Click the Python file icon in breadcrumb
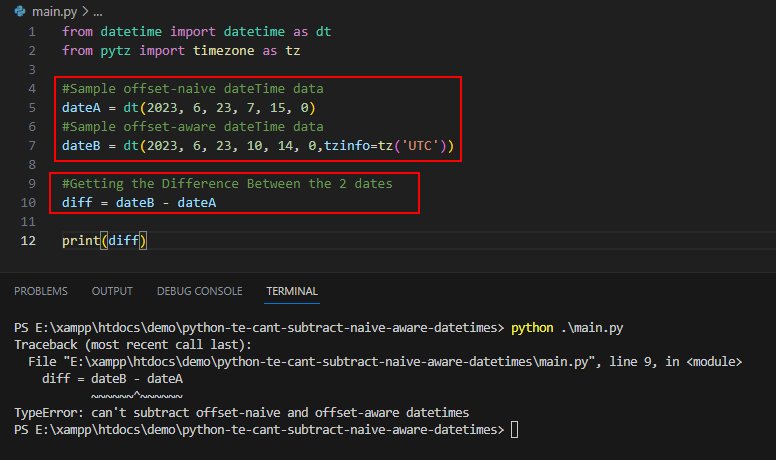The height and width of the screenshot is (460, 776). (20, 11)
